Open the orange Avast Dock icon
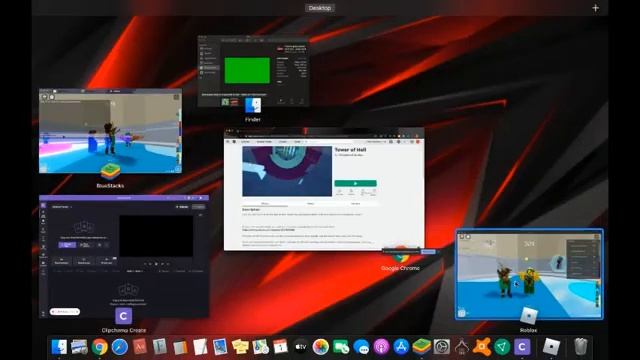Image resolution: width=640 pixels, height=360 pixels. tap(482, 347)
